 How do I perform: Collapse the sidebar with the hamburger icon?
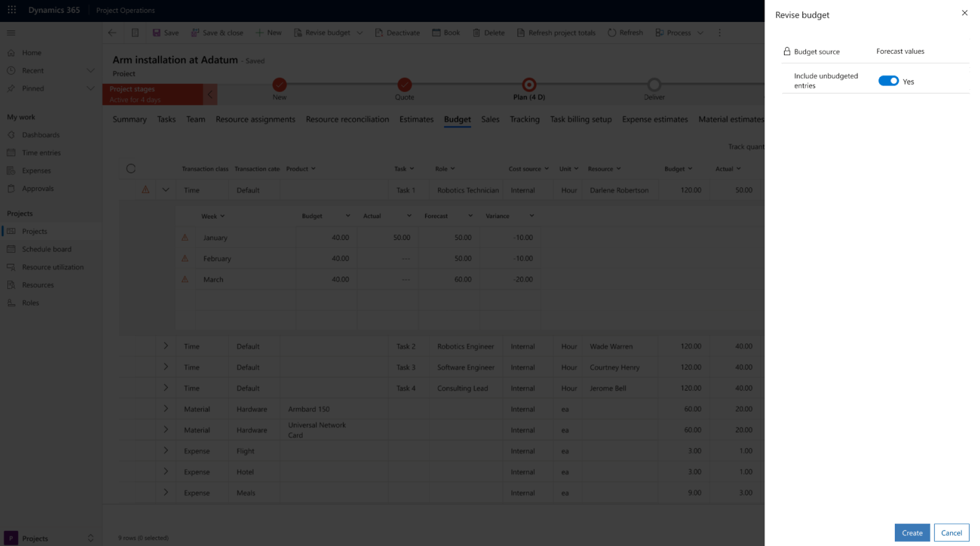[x=11, y=33]
